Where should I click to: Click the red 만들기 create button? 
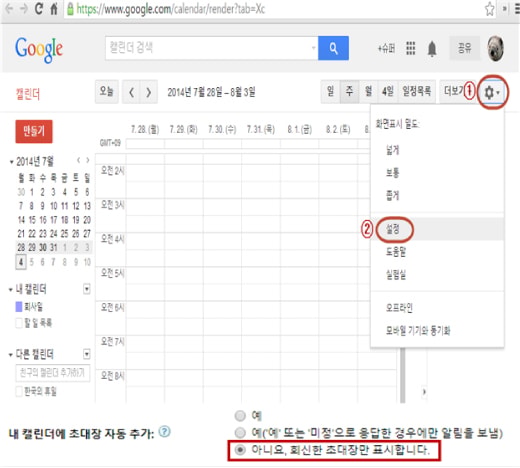34,131
